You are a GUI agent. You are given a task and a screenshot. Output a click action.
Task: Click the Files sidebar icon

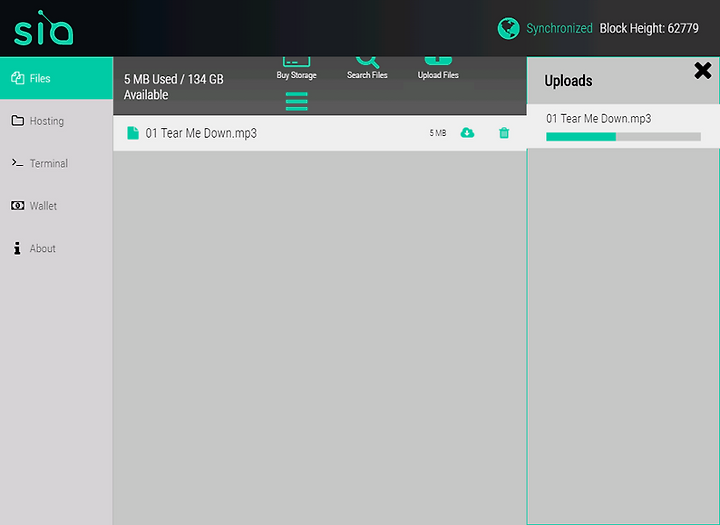pos(17,78)
